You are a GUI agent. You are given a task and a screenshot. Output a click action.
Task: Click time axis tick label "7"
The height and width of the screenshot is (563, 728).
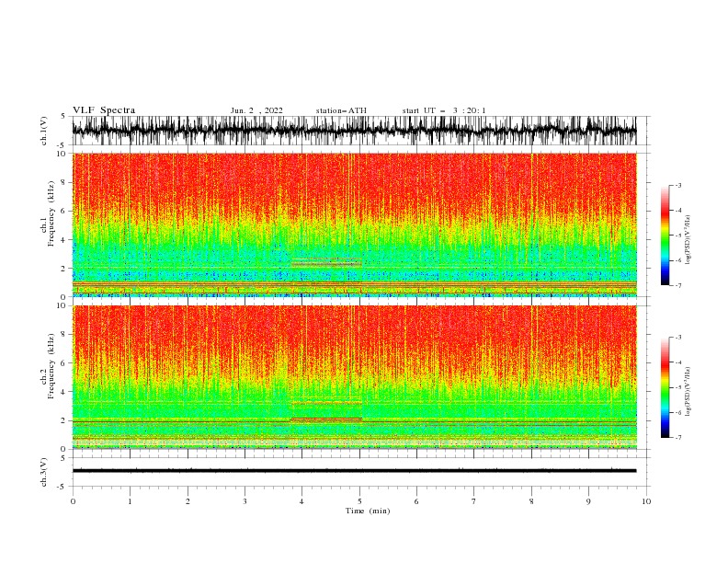[474, 501]
